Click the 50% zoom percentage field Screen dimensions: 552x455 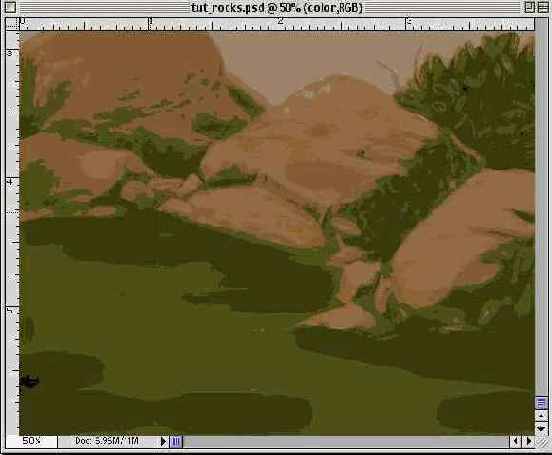(x=32, y=441)
